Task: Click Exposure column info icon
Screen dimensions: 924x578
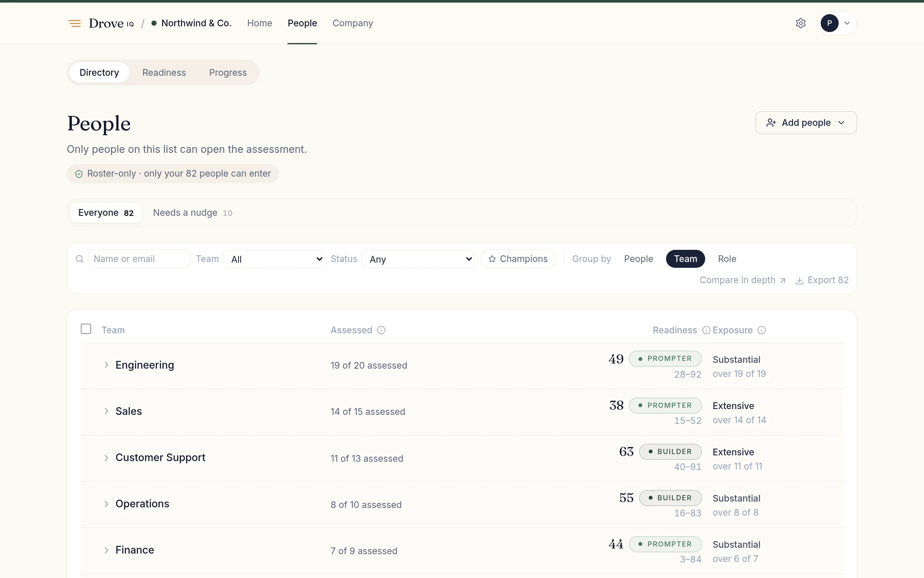Action: point(762,330)
